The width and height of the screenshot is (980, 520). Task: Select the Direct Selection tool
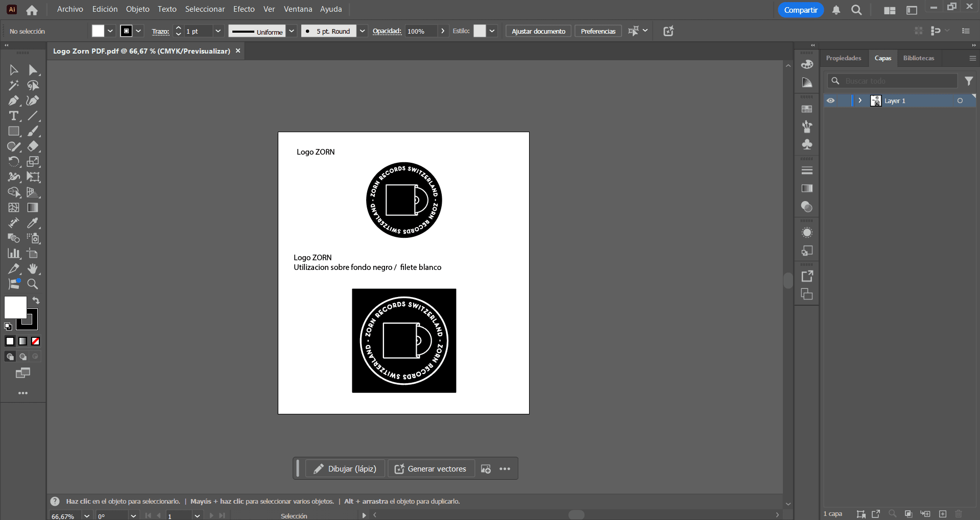[33, 70]
